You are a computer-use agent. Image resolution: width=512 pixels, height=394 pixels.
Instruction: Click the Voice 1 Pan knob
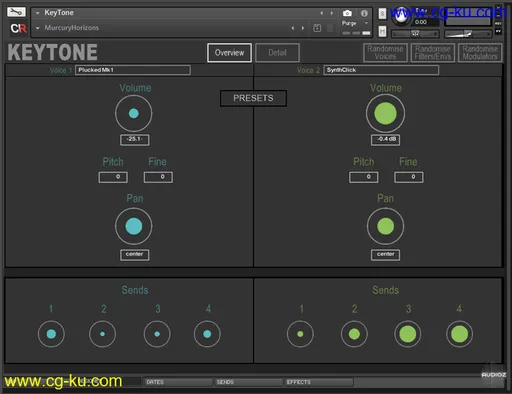point(134,226)
